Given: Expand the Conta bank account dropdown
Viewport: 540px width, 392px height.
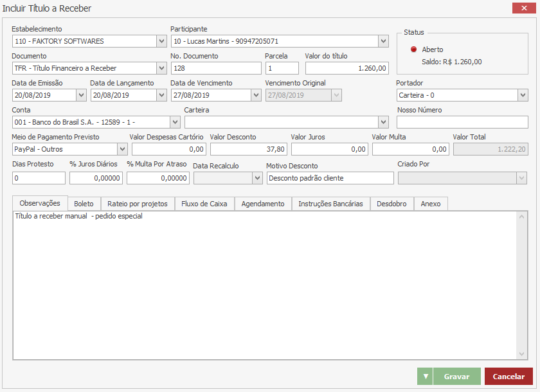Looking at the screenshot, I should (175, 122).
